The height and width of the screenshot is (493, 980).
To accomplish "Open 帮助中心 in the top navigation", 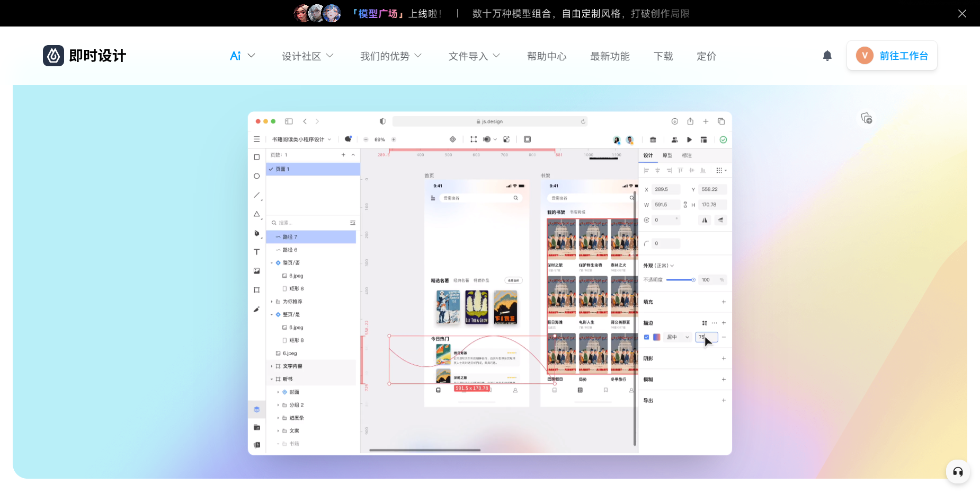I will (546, 56).
